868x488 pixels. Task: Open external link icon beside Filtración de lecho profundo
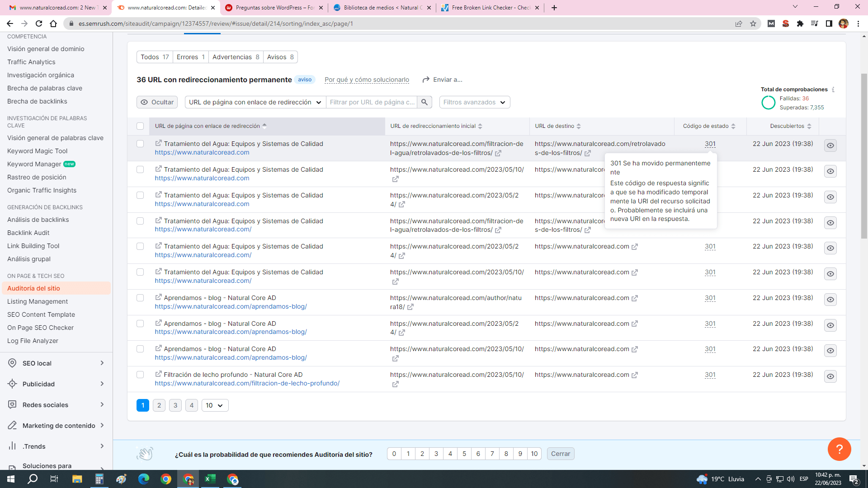pos(158,374)
